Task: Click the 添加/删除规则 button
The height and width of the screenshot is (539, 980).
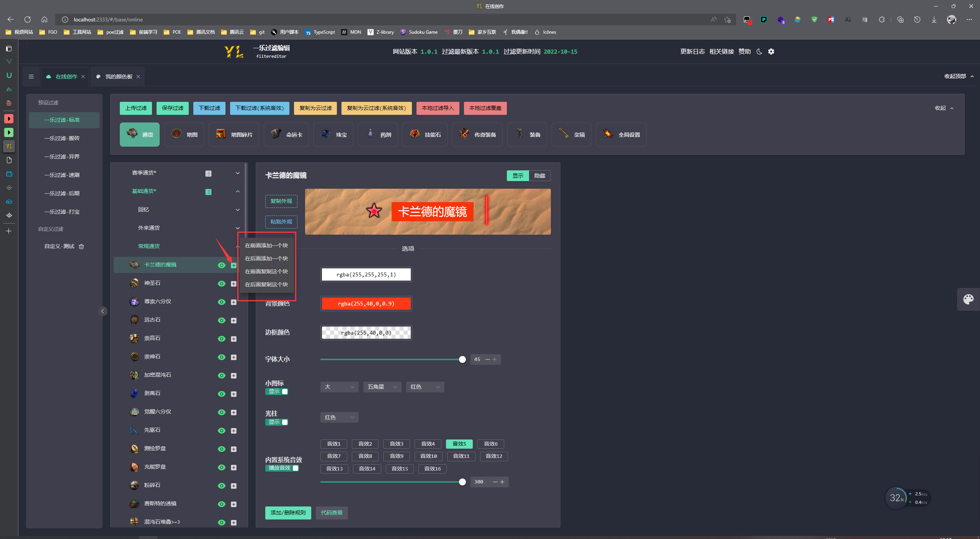Action: (x=288, y=513)
